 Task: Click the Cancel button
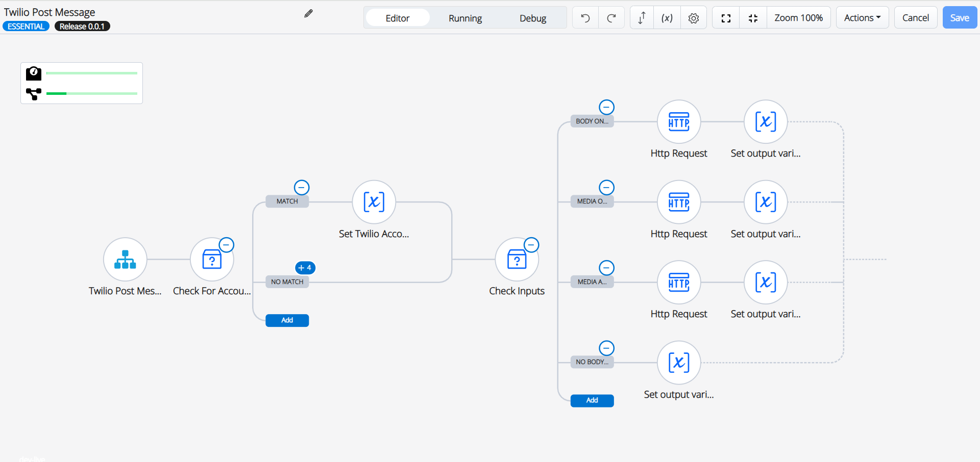point(915,18)
